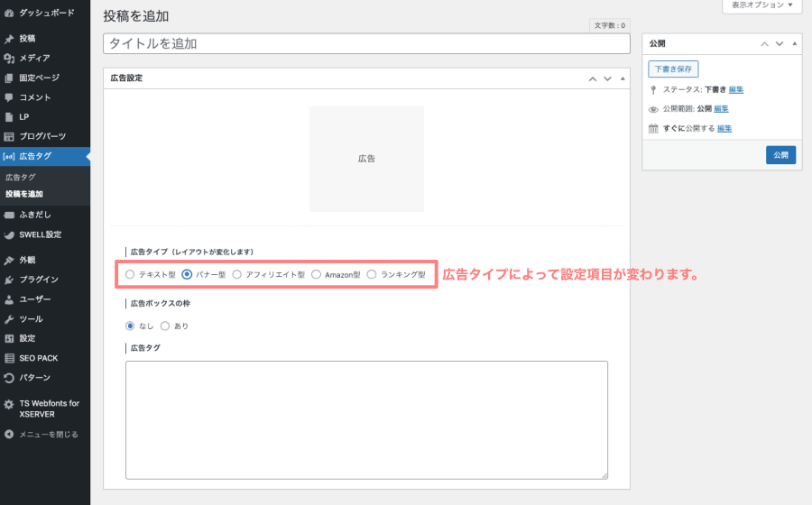
Task: Click the ツール wrench icon
Action: pos(9,319)
